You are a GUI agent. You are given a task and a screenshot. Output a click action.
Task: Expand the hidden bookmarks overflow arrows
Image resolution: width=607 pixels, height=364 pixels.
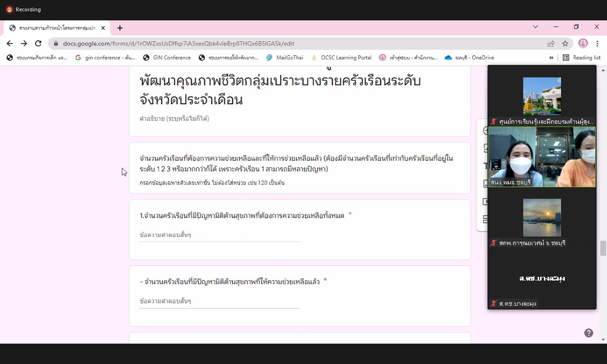tap(551, 58)
